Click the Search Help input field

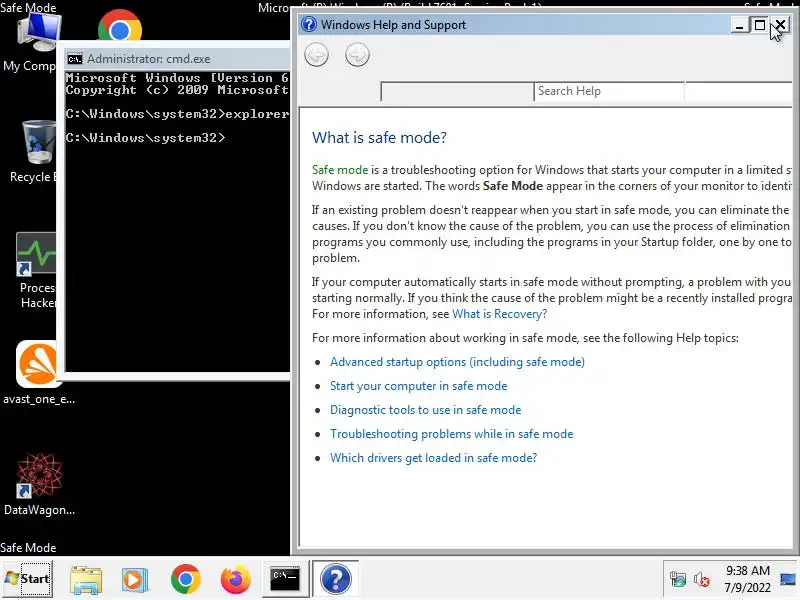tap(609, 91)
